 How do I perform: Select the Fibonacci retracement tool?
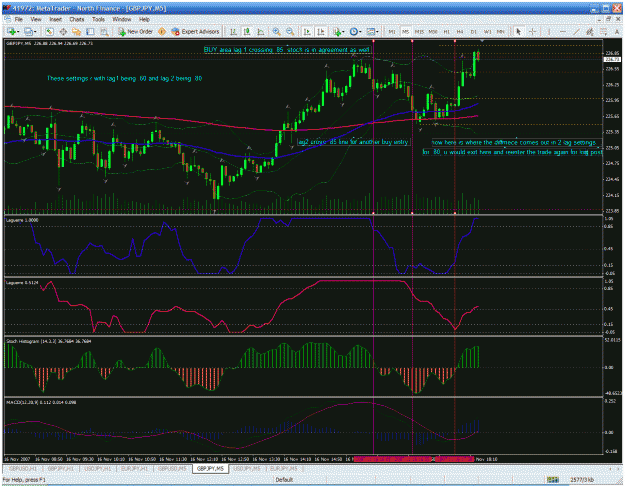[603, 31]
